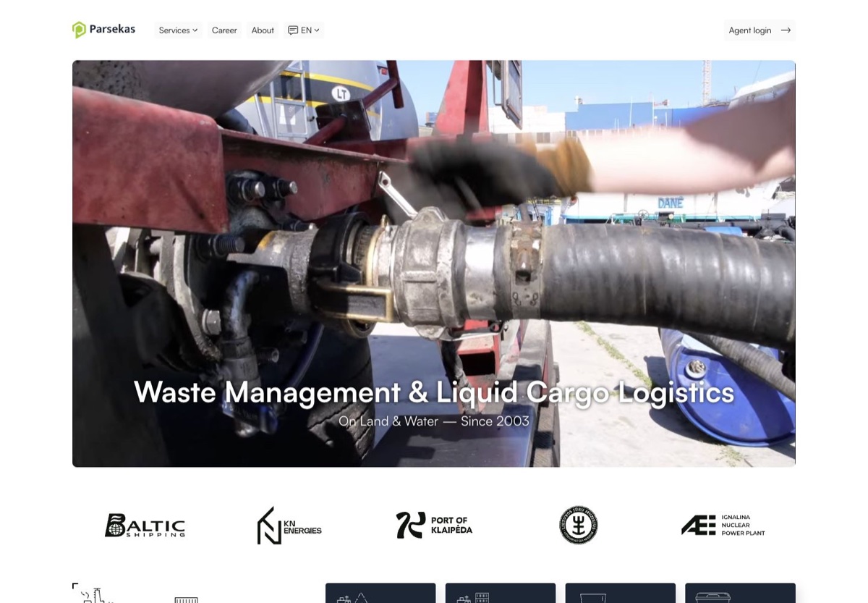Click the Port of Klaipėda logo

(x=434, y=526)
